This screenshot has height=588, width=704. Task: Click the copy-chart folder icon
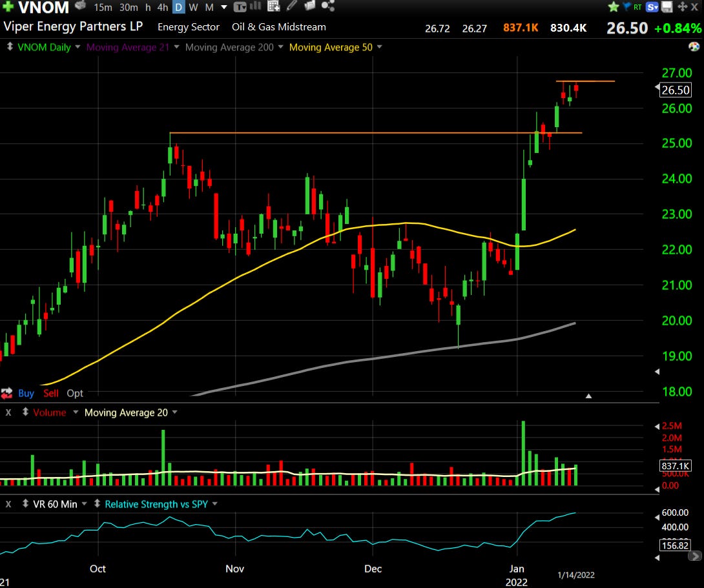[x=310, y=6]
